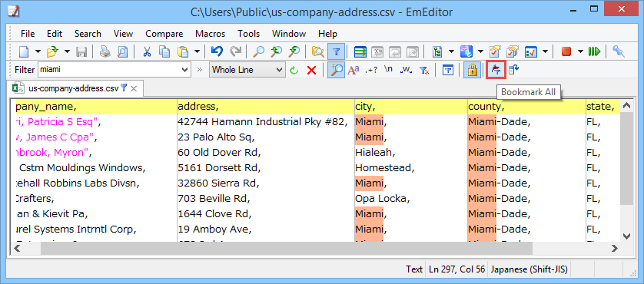Open the File menu

[x=28, y=34]
